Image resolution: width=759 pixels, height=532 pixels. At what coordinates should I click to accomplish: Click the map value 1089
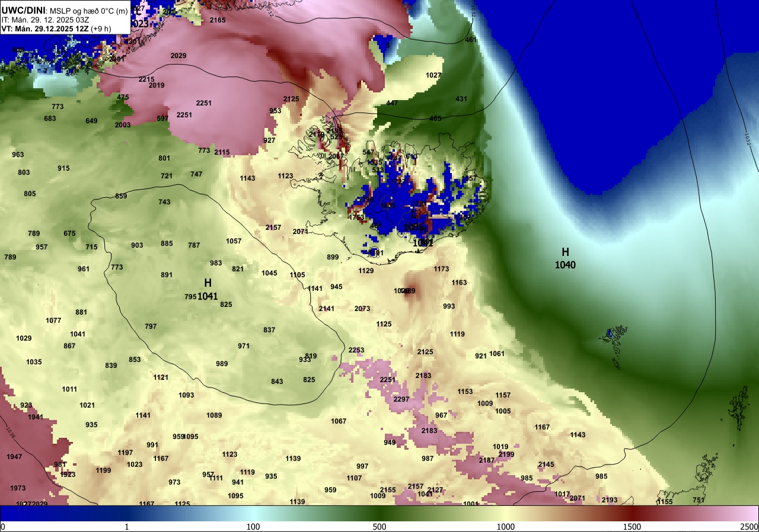[214, 415]
